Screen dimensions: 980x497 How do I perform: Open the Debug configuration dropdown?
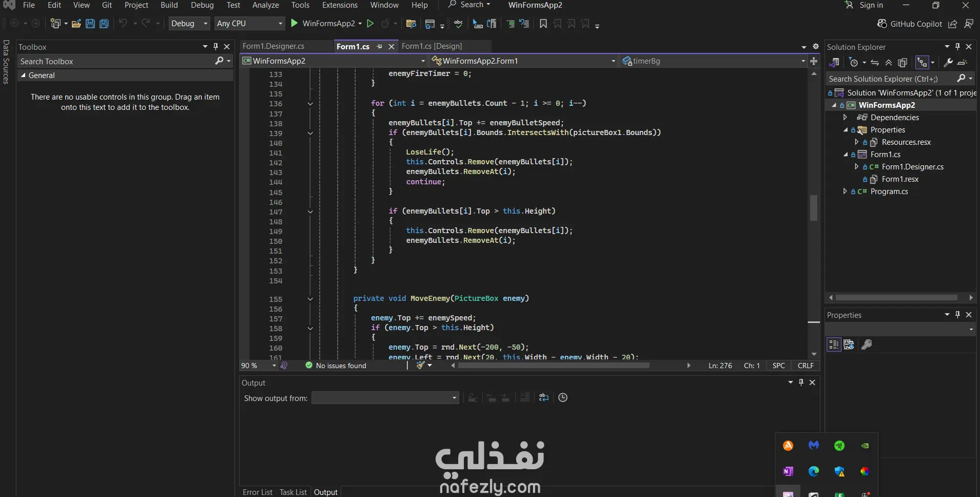click(189, 24)
